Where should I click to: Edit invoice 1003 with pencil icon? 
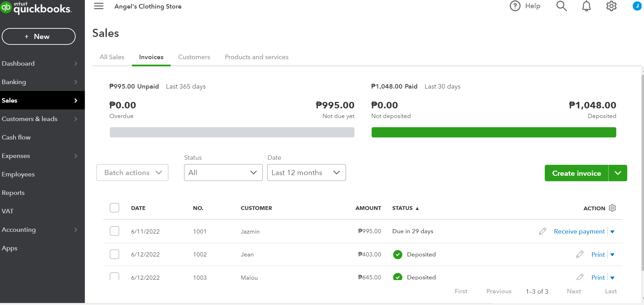pos(580,277)
